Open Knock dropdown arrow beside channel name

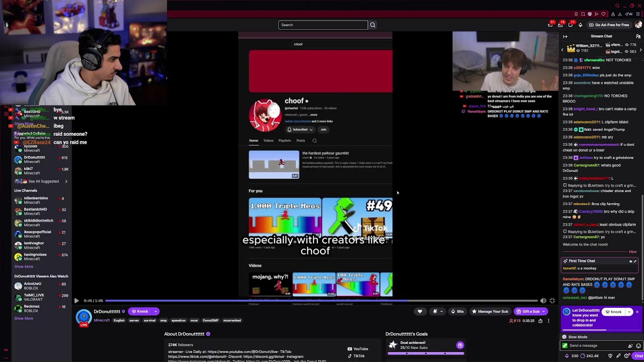click(155, 312)
